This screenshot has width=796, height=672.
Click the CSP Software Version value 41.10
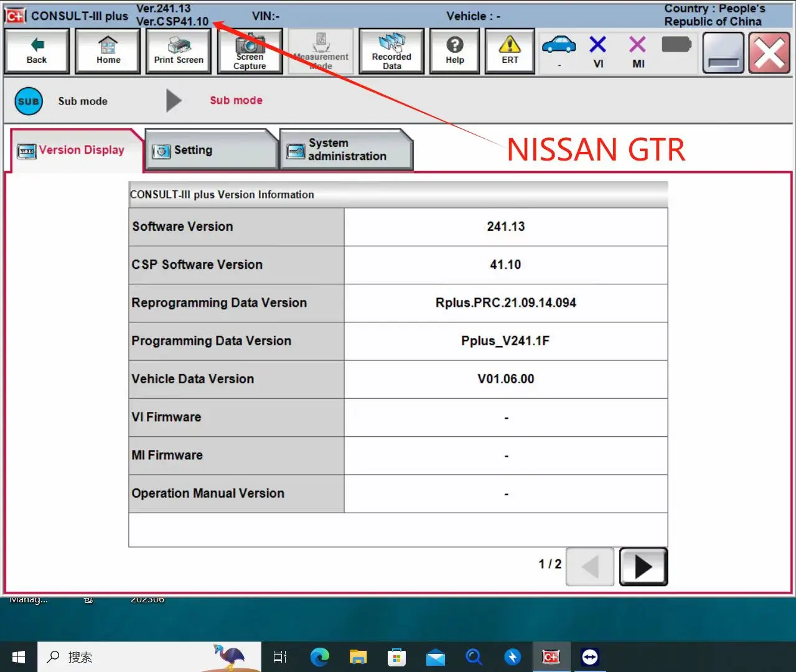click(x=506, y=264)
